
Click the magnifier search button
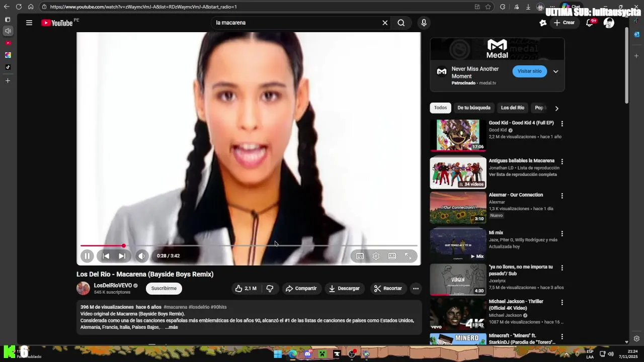pyautogui.click(x=401, y=23)
